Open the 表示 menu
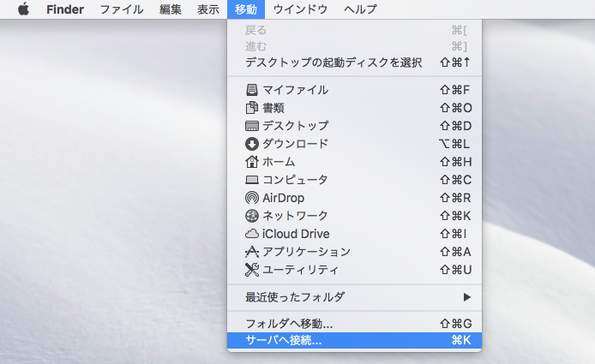This screenshot has height=364, width=595. (208, 9)
